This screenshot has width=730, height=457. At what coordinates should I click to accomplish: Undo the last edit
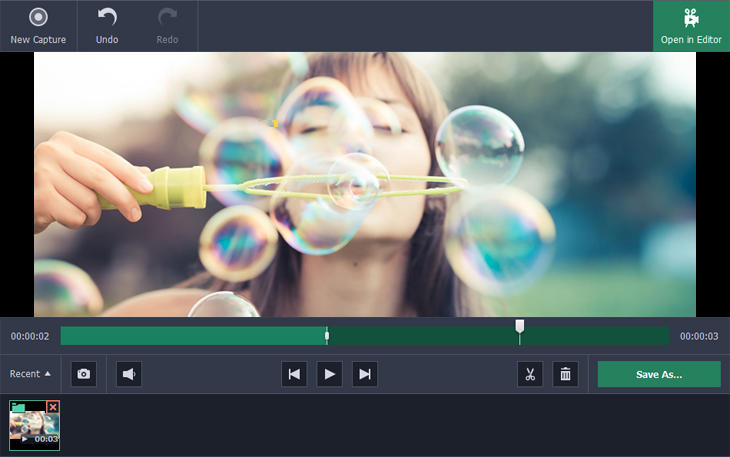click(107, 26)
